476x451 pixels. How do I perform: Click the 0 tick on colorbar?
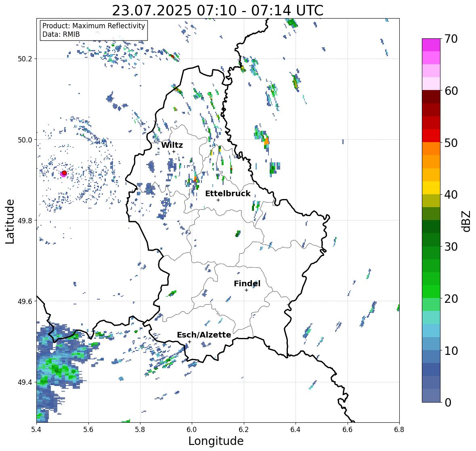(448, 403)
